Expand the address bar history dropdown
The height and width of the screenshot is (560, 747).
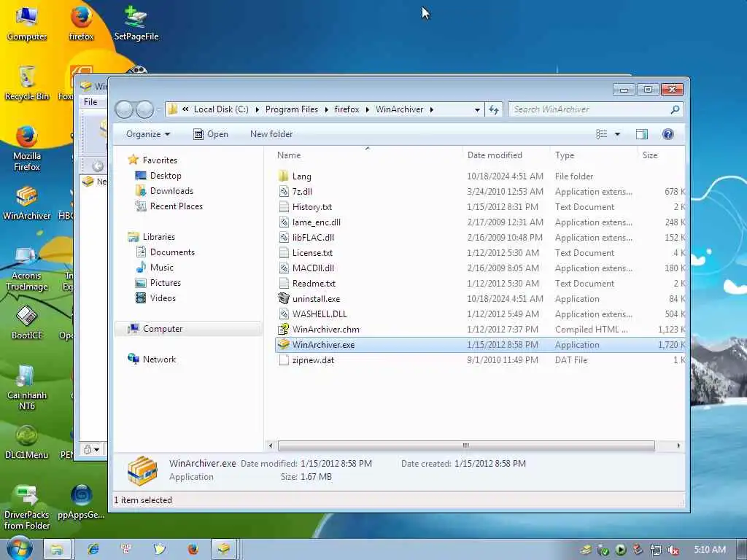click(x=477, y=110)
